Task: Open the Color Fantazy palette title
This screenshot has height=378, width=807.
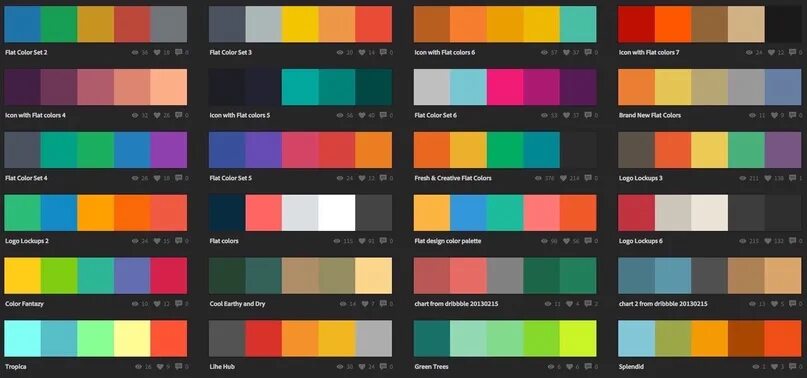Action: (x=24, y=304)
